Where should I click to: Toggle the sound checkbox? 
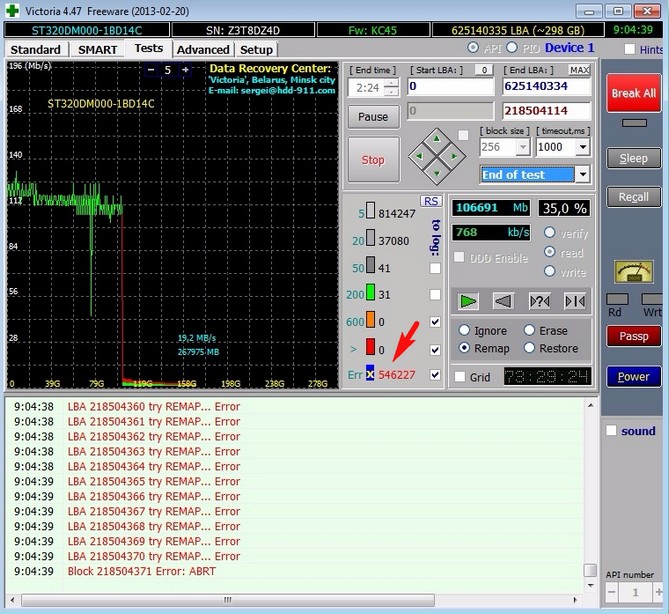point(611,431)
